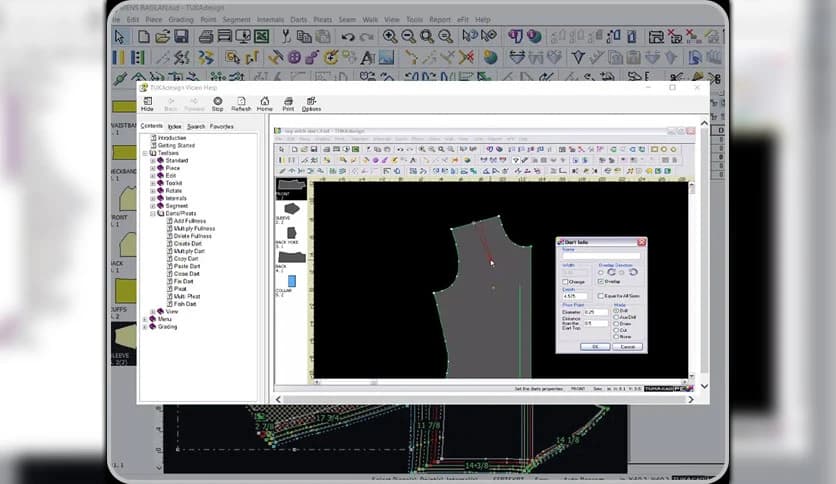The image size is (836, 484).
Task: Go to Home in help viewer
Action: 265,103
